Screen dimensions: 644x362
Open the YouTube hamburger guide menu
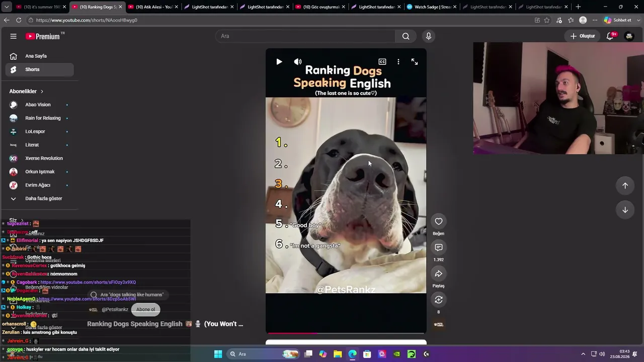14,36
